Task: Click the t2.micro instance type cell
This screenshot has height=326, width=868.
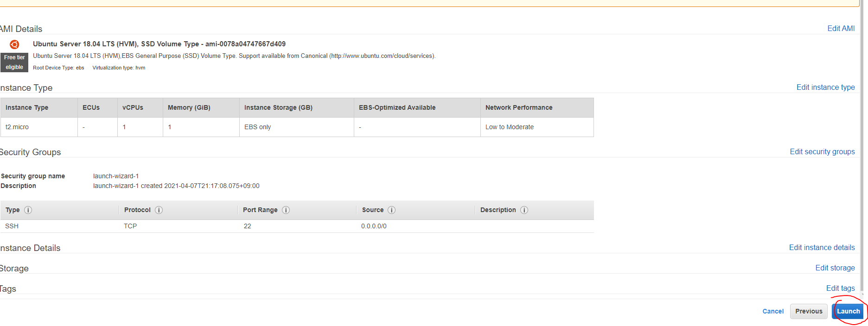Action: click(39, 127)
